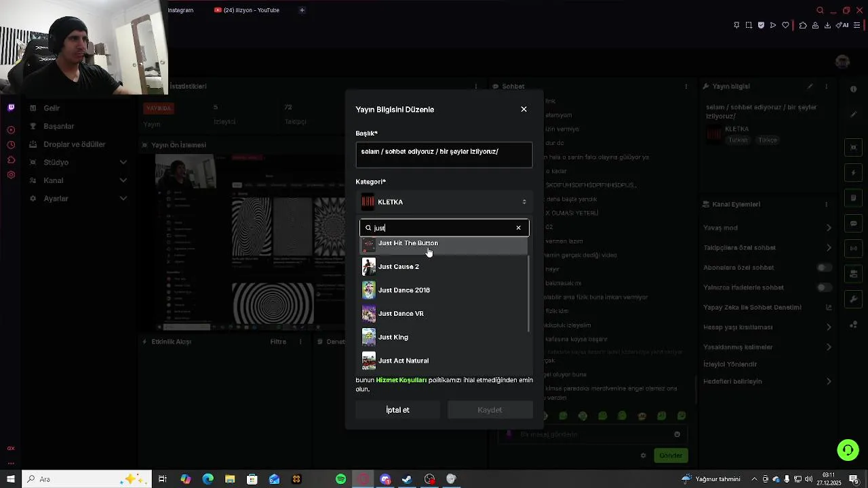Click the Kaydet save button
868x488 pixels.
(490, 410)
